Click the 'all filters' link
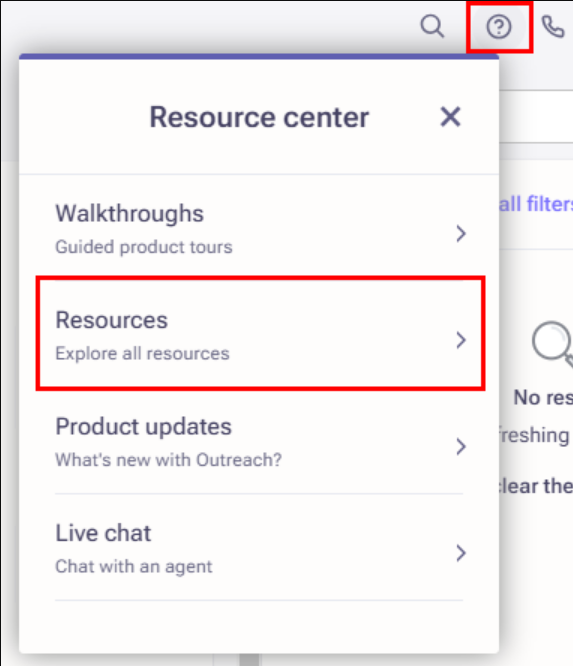 536,204
